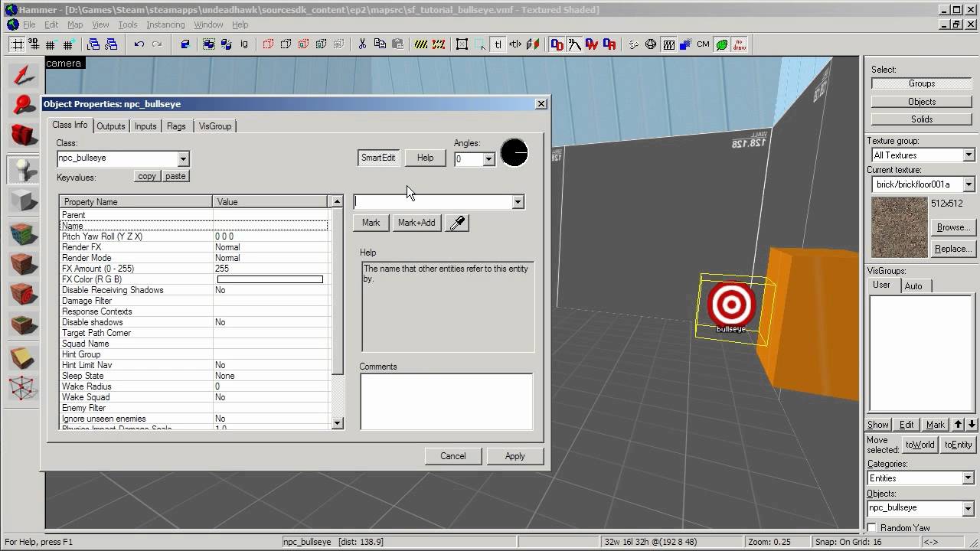Click the green leaf toolbar icon
The width and height of the screenshot is (980, 551).
[722, 44]
